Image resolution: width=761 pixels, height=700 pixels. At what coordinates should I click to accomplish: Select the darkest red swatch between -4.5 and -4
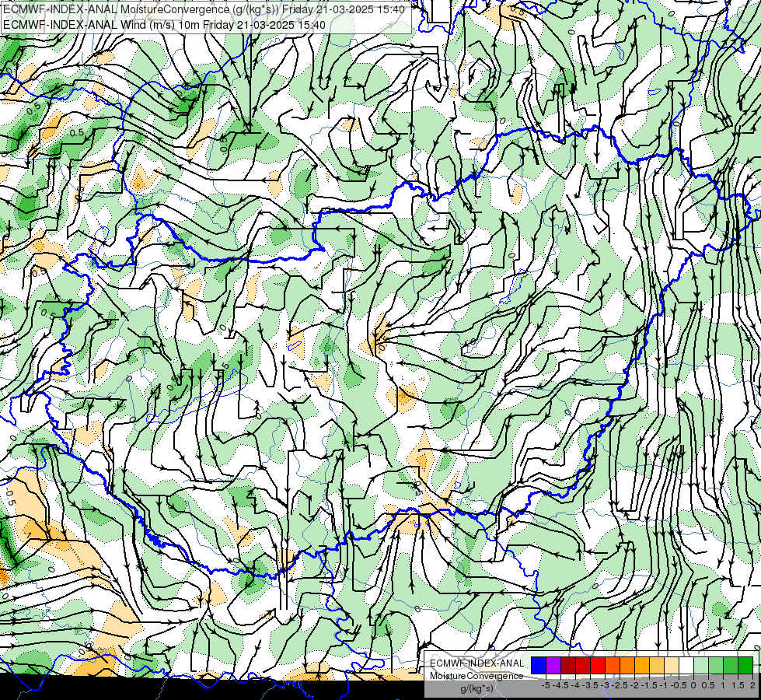[x=568, y=666]
